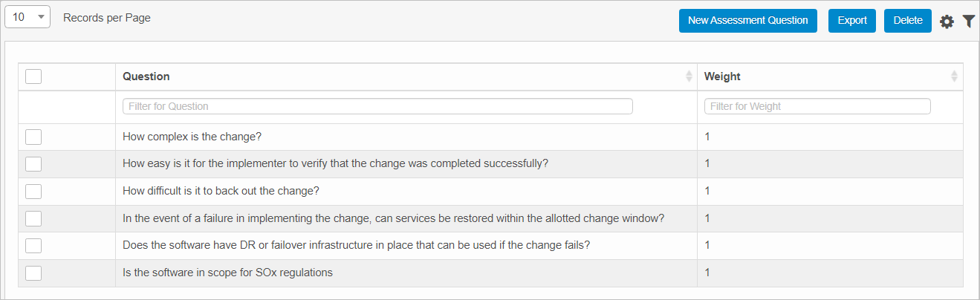Select the implementer verify question text
Viewport: 980px width, 300px height.
point(335,163)
